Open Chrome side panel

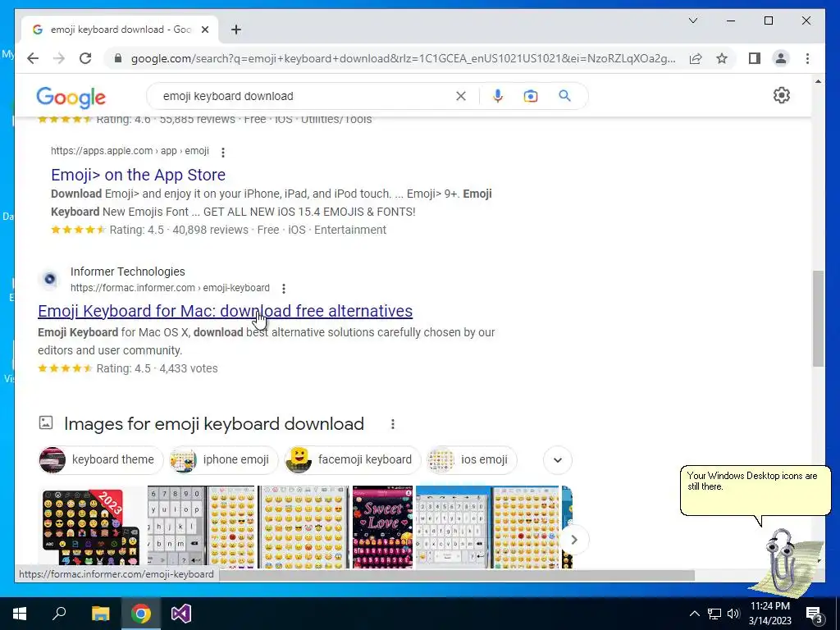755,58
